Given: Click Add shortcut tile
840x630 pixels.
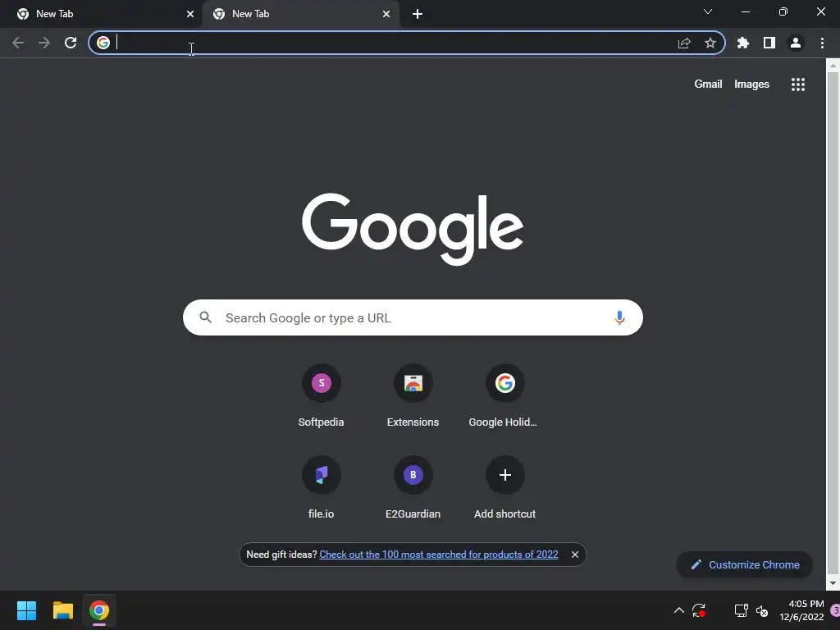Looking at the screenshot, I should coord(504,488).
